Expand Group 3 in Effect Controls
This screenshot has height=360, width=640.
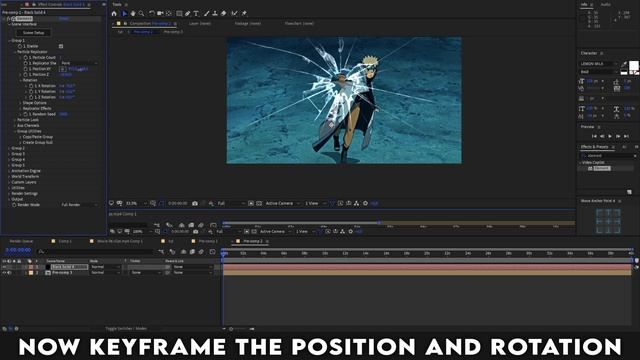click(9, 154)
